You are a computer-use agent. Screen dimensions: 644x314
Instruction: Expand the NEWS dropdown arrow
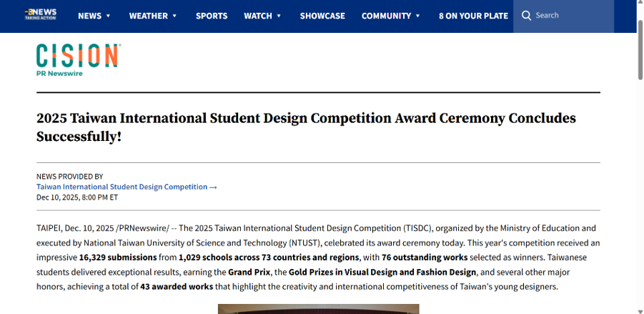(109, 16)
